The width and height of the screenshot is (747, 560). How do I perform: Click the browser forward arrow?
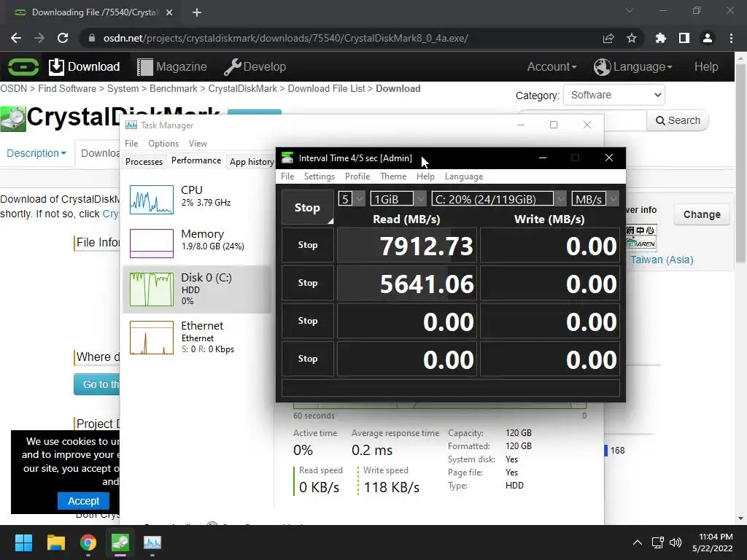pyautogui.click(x=39, y=38)
